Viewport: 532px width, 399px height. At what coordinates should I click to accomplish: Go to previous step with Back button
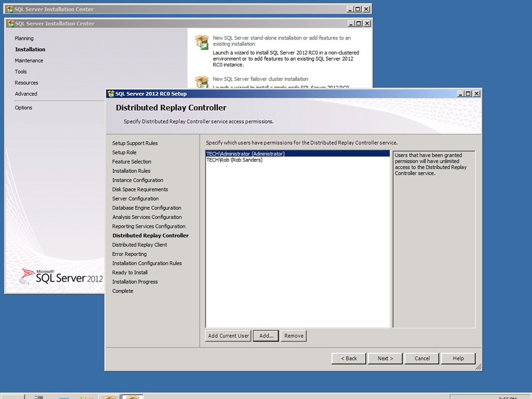tap(349, 358)
